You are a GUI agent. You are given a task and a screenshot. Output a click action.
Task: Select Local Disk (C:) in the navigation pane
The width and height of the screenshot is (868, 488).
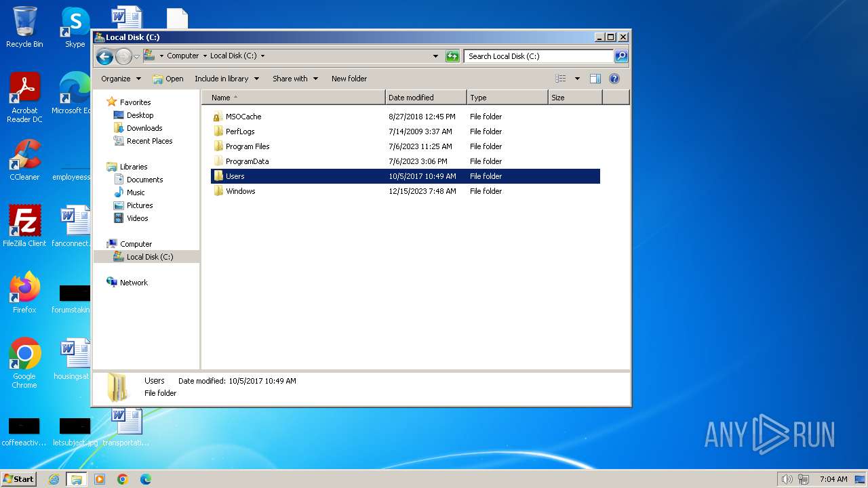(x=149, y=257)
